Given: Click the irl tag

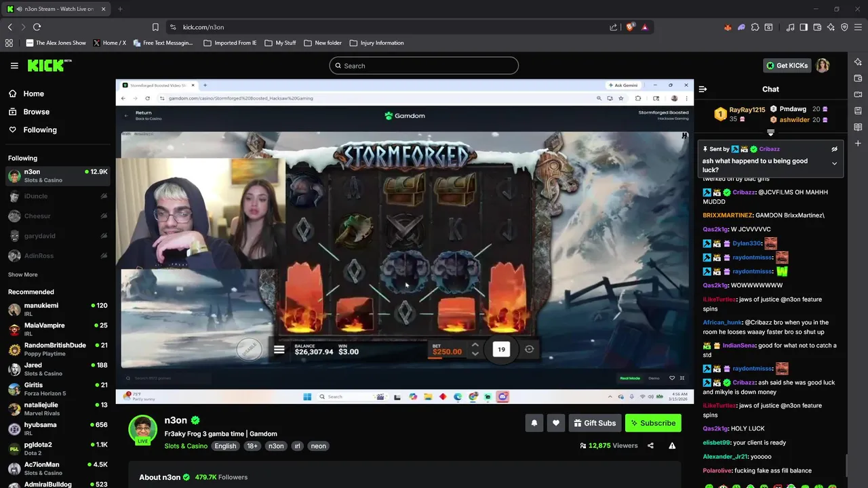Looking at the screenshot, I should 297,446.
